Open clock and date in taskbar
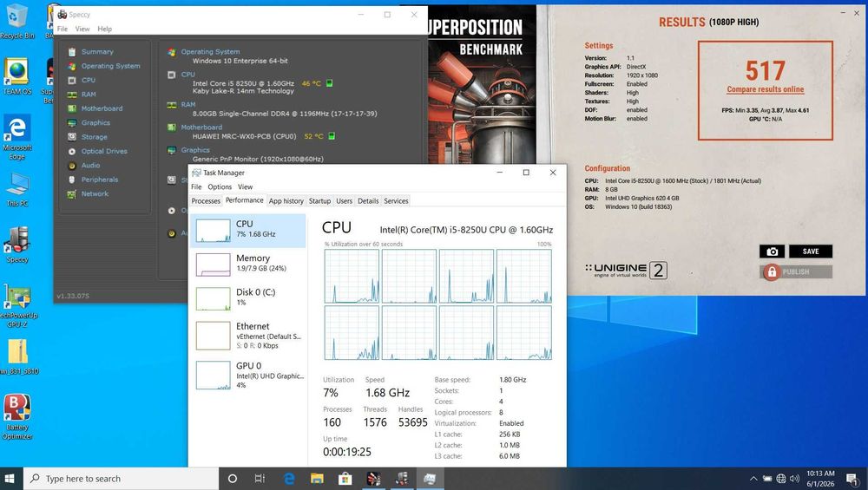 820,479
